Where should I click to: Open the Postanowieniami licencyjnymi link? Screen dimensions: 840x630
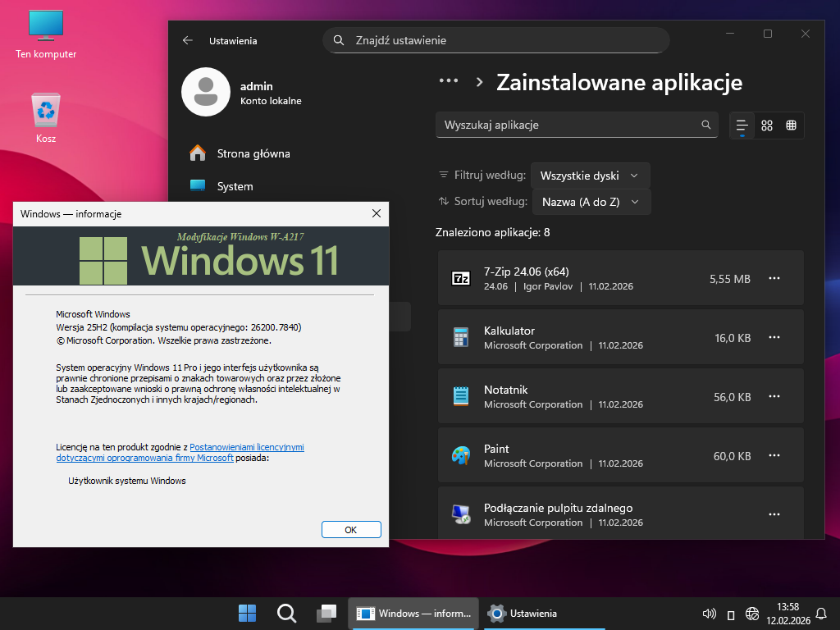tap(246, 447)
